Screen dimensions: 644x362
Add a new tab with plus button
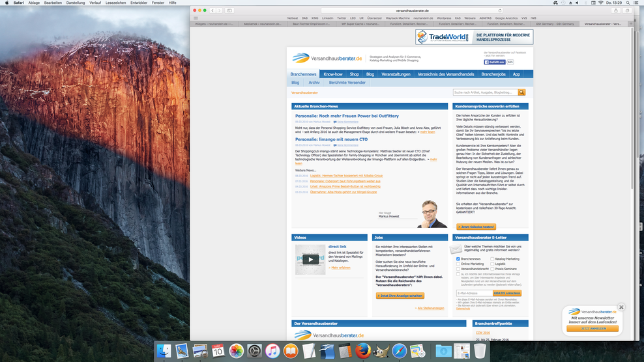point(631,24)
